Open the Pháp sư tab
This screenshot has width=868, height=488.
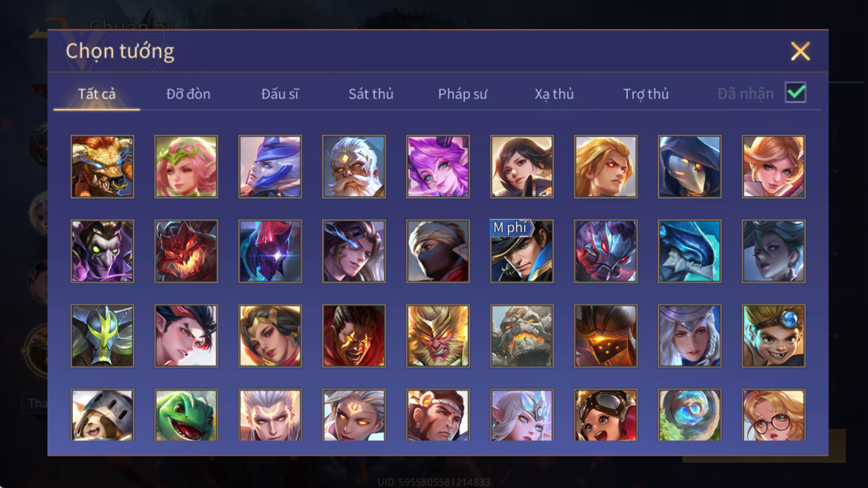pyautogui.click(x=463, y=94)
